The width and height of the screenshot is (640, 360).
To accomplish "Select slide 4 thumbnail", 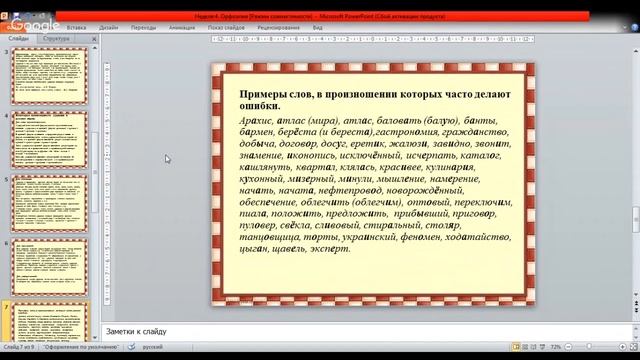I will coord(49,140).
